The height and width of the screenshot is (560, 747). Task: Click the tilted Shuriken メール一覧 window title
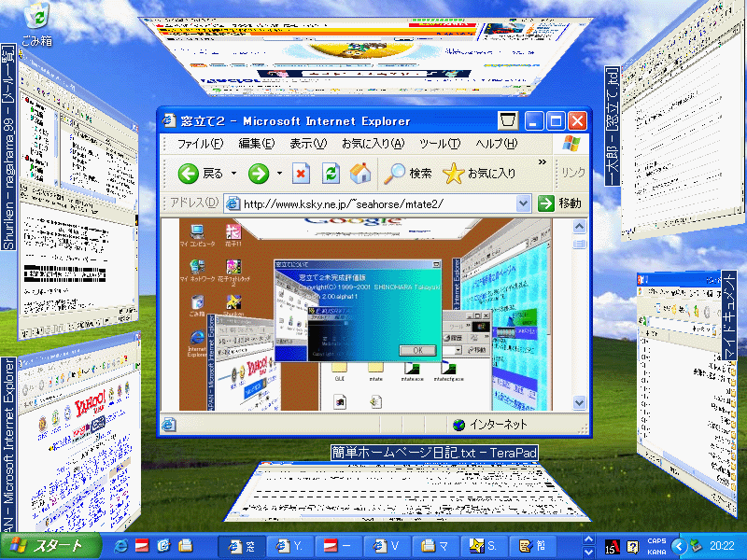pos(8,147)
